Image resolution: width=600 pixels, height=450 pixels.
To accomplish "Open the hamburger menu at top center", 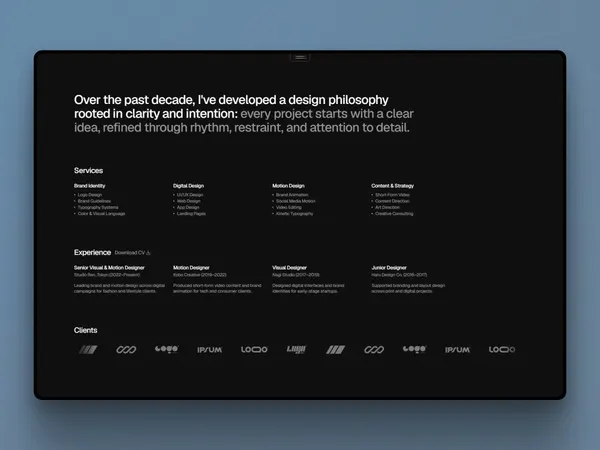I will (x=300, y=57).
